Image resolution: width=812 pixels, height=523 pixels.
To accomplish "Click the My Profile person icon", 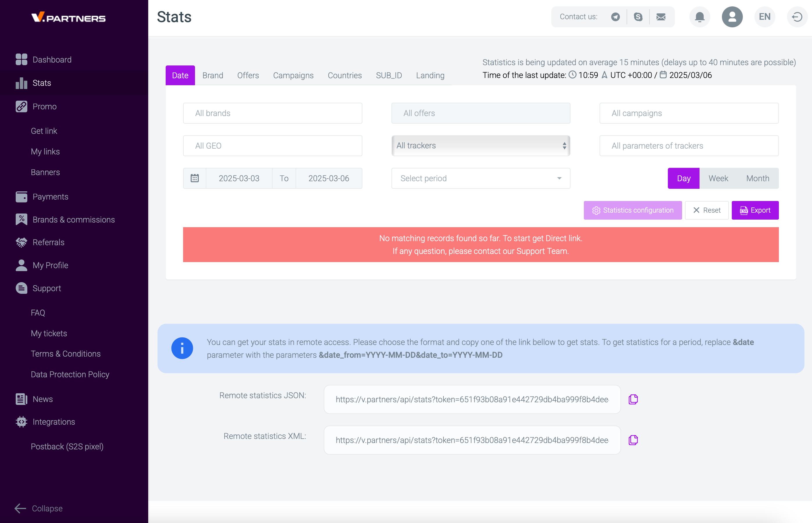I will coord(22,265).
